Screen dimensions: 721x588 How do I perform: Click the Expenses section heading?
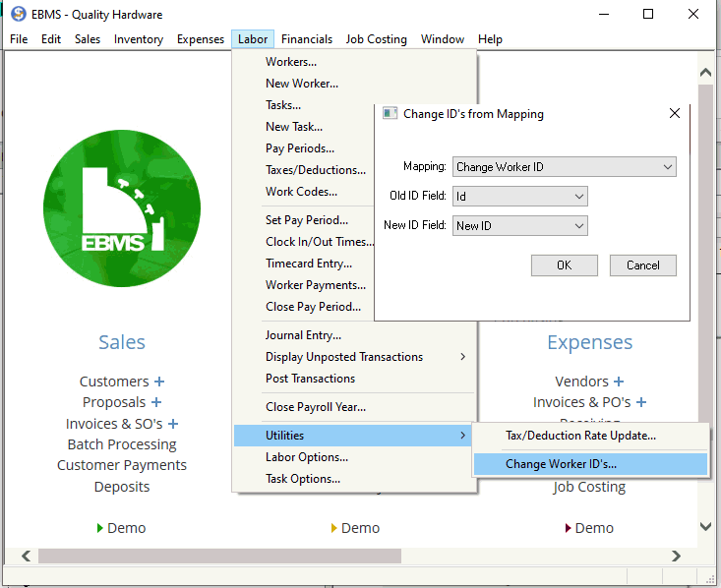[x=589, y=342]
